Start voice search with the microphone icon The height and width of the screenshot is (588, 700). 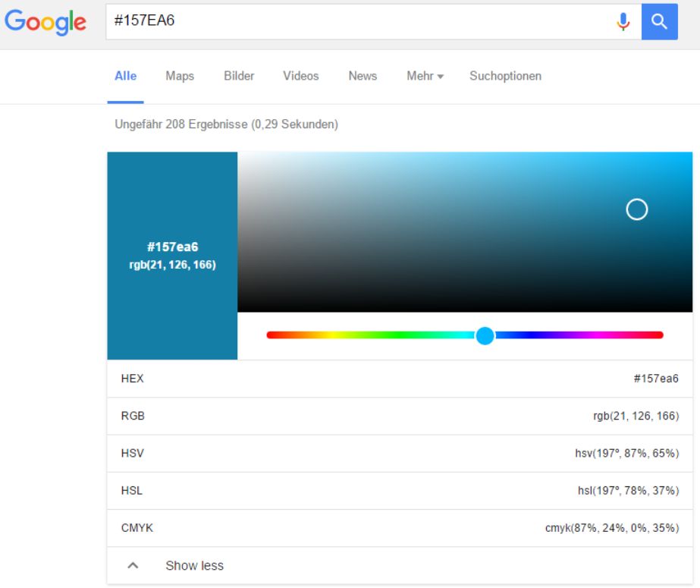[x=623, y=22]
